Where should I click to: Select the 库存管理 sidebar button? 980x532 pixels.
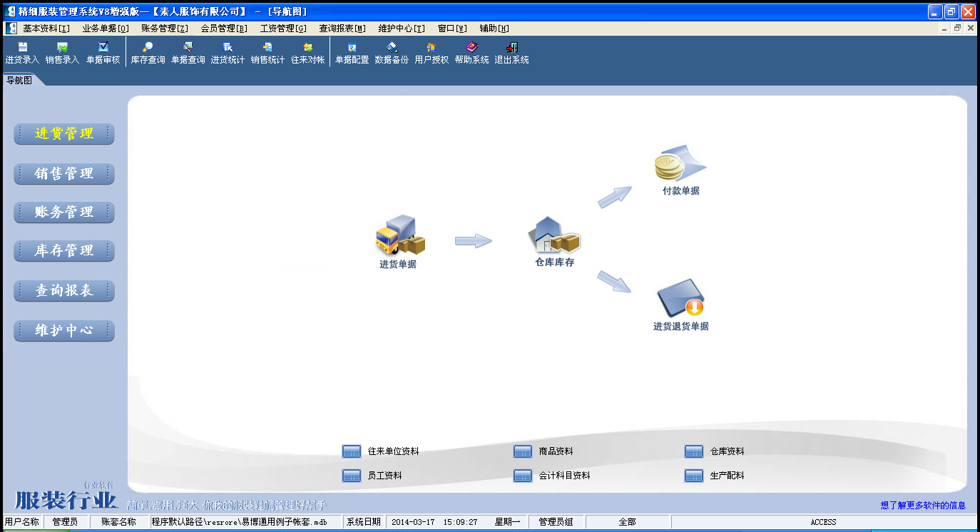coord(64,250)
